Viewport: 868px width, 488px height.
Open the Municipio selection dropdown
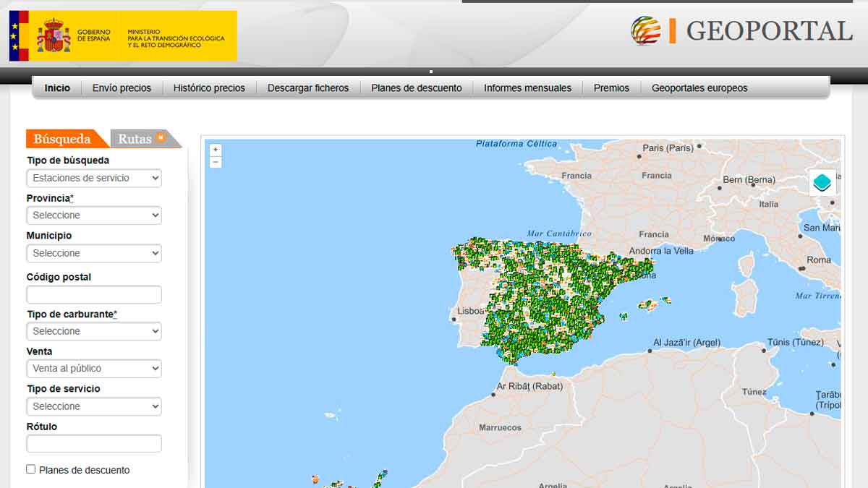(x=94, y=253)
